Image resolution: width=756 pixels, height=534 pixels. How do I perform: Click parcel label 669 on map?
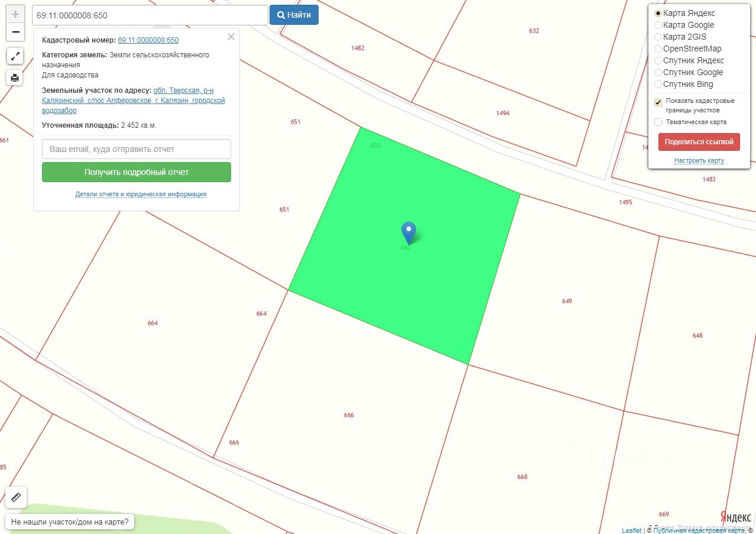point(664,514)
